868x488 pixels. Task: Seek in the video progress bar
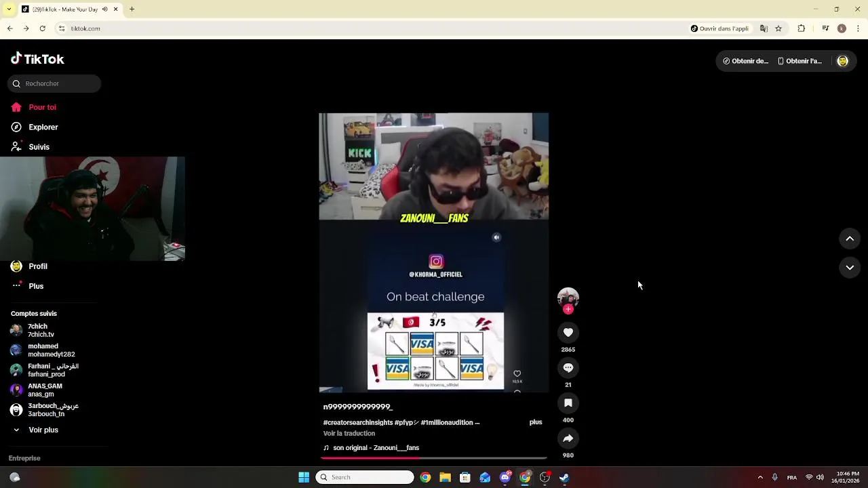click(x=434, y=458)
